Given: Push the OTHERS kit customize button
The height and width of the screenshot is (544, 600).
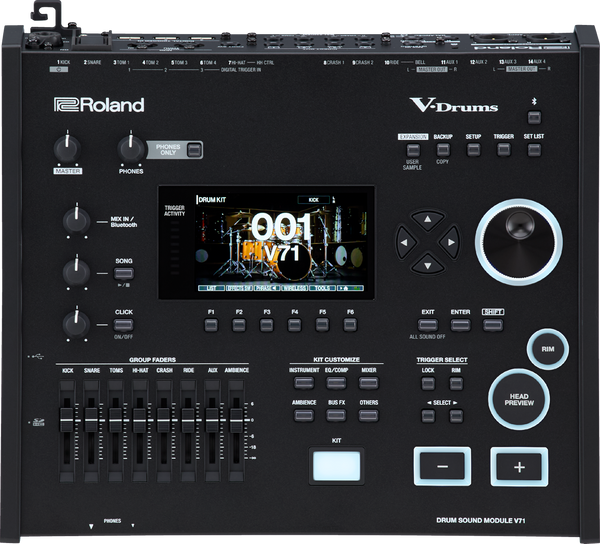Looking at the screenshot, I should point(368,415).
